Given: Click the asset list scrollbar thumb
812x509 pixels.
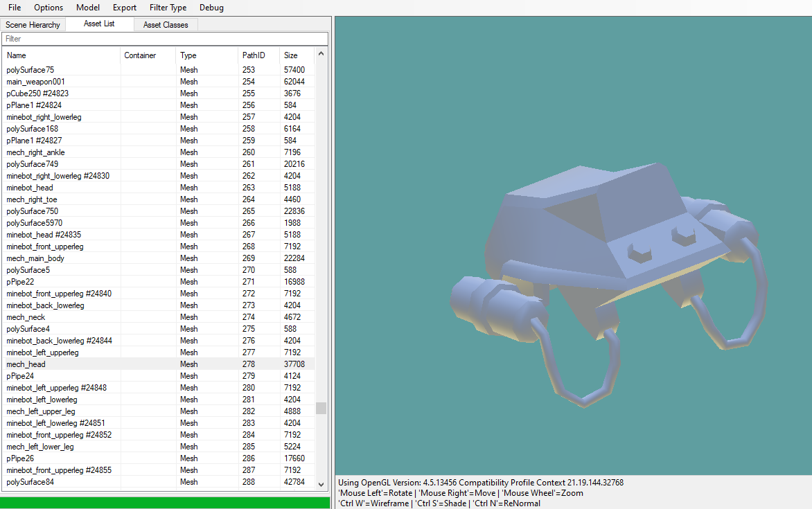Looking at the screenshot, I should point(321,408).
